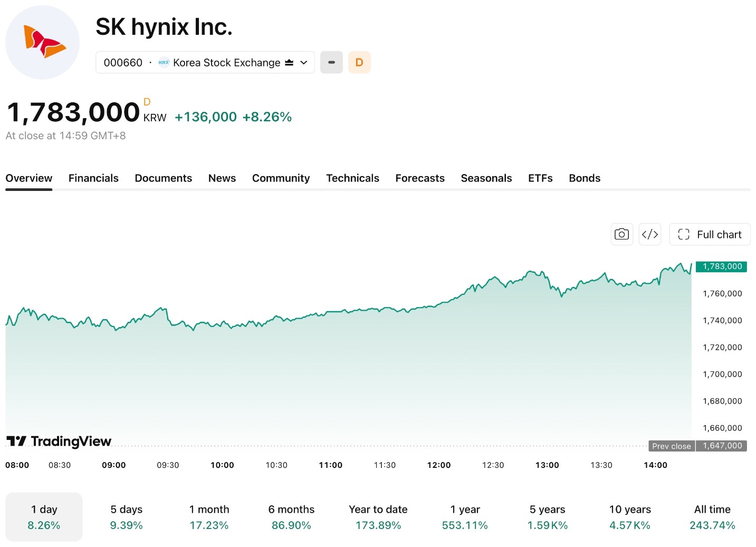Image resolution: width=756 pixels, height=547 pixels.
Task: Click the 11:30 time axis label
Action: (x=385, y=465)
